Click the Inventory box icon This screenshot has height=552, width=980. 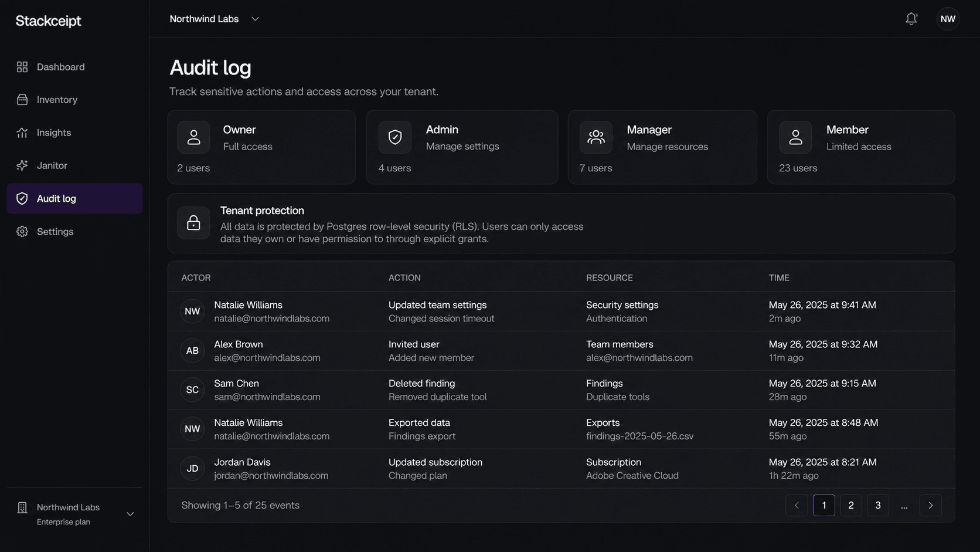click(22, 100)
